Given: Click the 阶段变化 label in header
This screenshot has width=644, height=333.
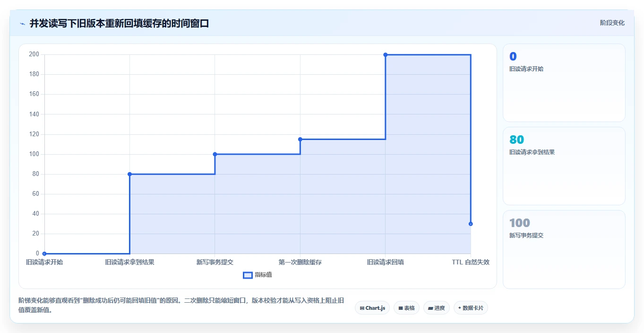Looking at the screenshot, I should coord(612,23).
